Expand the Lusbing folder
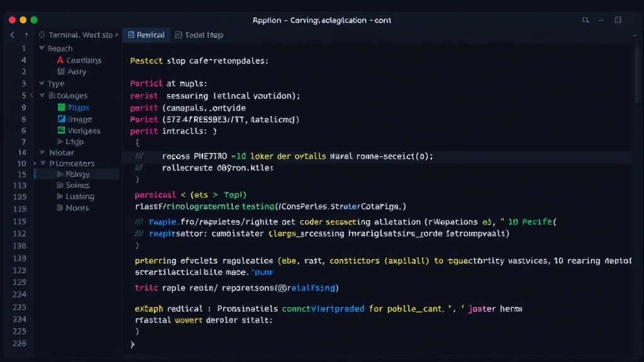The width and height of the screenshot is (644, 362). pyautogui.click(x=60, y=196)
